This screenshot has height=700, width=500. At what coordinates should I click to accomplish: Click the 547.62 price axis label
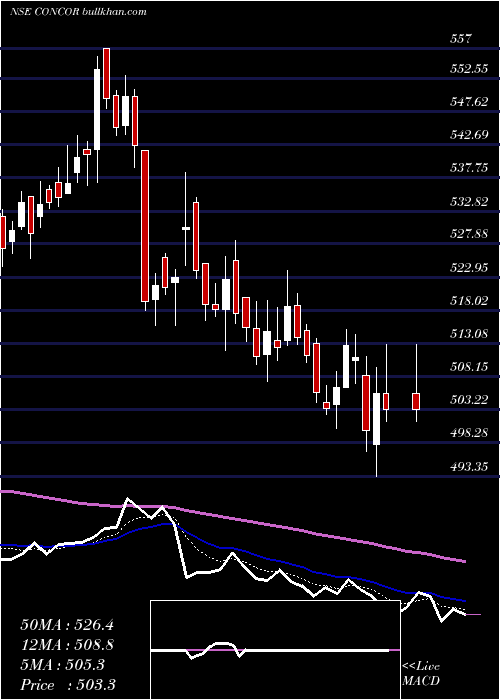click(x=469, y=102)
